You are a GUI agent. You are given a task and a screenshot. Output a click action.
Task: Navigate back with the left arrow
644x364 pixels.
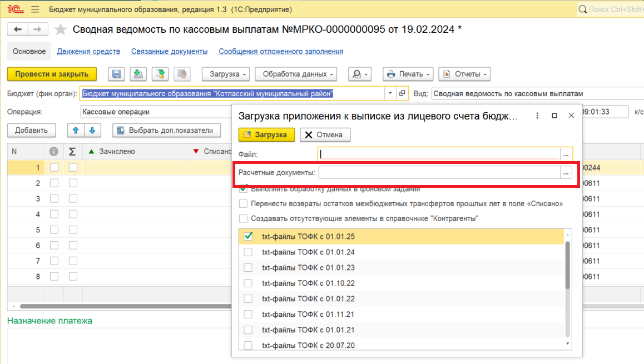18,29
